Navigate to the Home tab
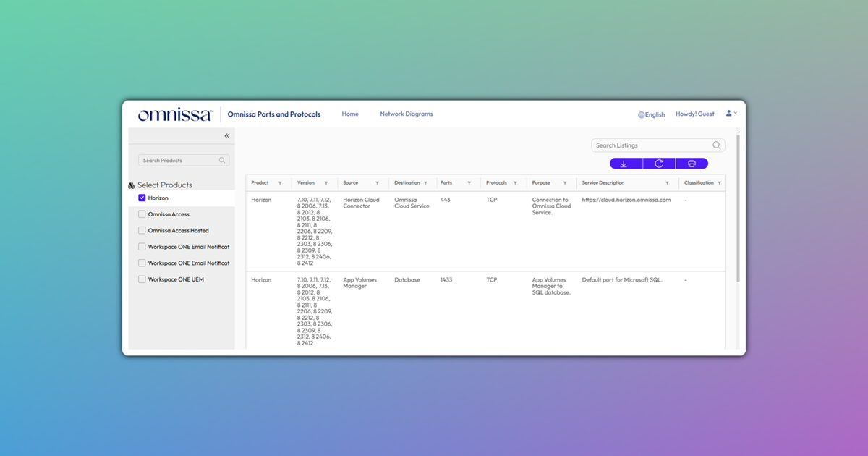Screen dimensions: 868x456 (x=350, y=114)
